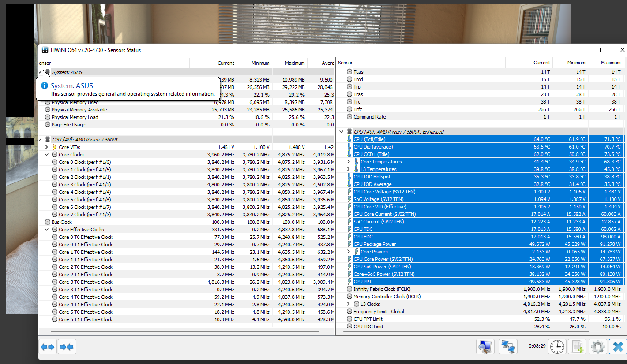Image resolution: width=627 pixels, height=364 pixels.
Task: Click circle icon of Bus Clock row
Action: [48, 222]
